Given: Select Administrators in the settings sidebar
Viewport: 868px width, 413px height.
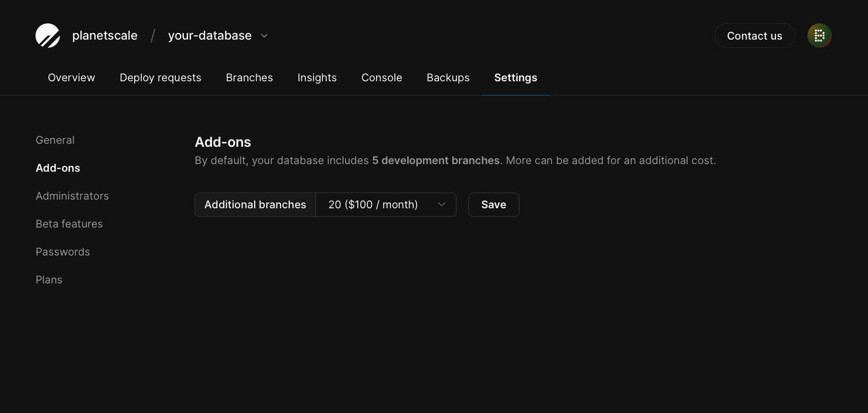Looking at the screenshot, I should tap(72, 196).
